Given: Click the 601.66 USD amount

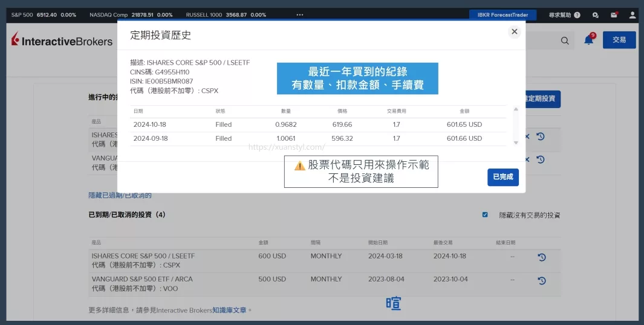Looking at the screenshot, I should (464, 138).
